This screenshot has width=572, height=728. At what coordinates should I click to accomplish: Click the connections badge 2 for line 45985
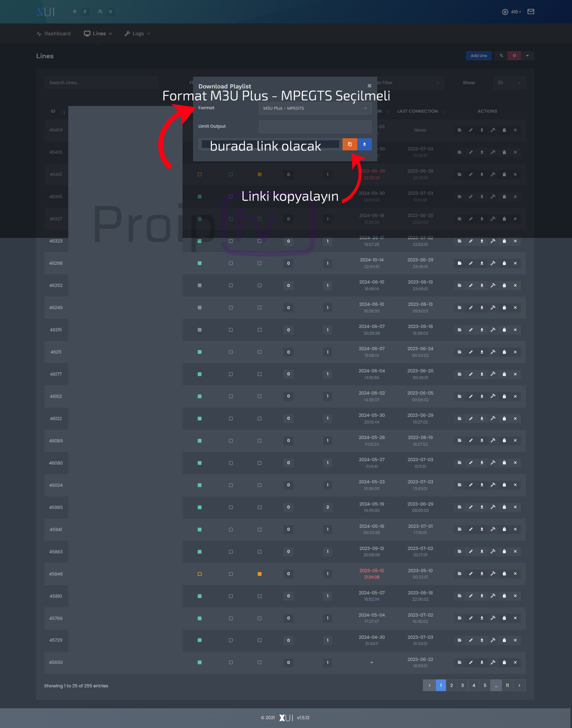(x=327, y=507)
